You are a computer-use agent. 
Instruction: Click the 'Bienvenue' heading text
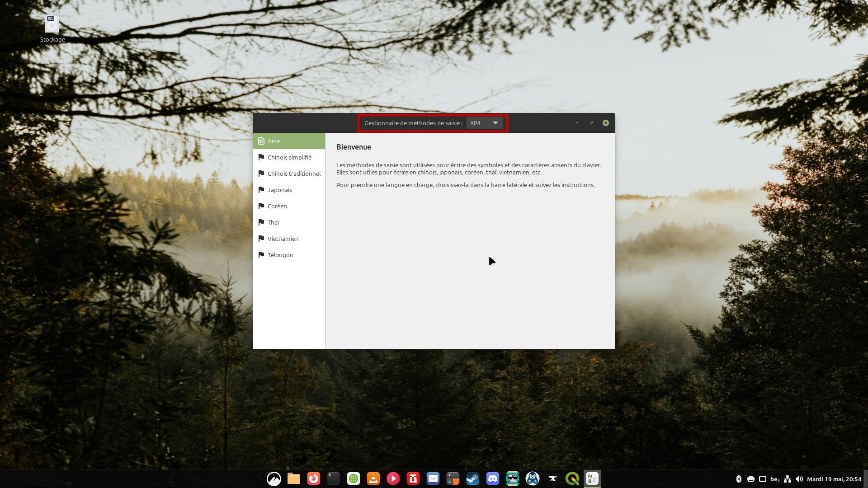(354, 147)
